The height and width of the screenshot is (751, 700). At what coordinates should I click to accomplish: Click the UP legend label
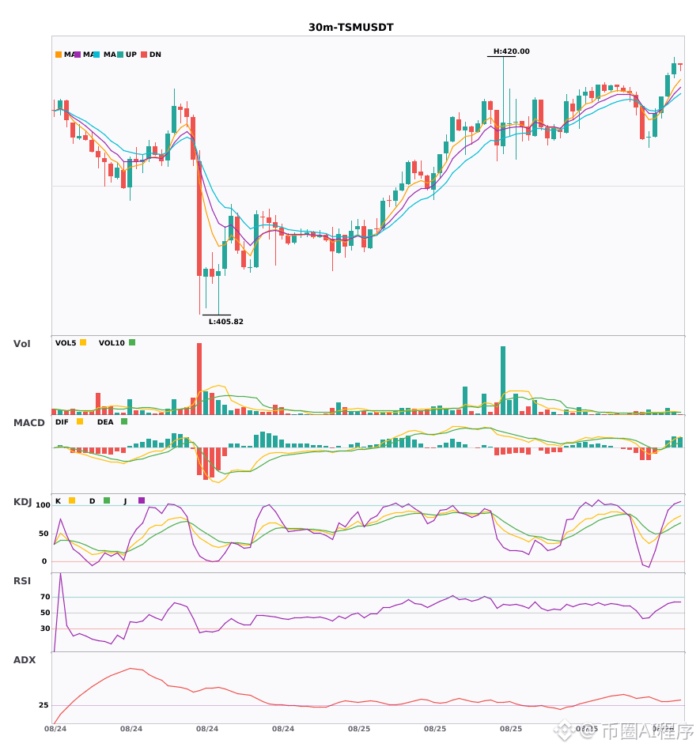coord(131,55)
